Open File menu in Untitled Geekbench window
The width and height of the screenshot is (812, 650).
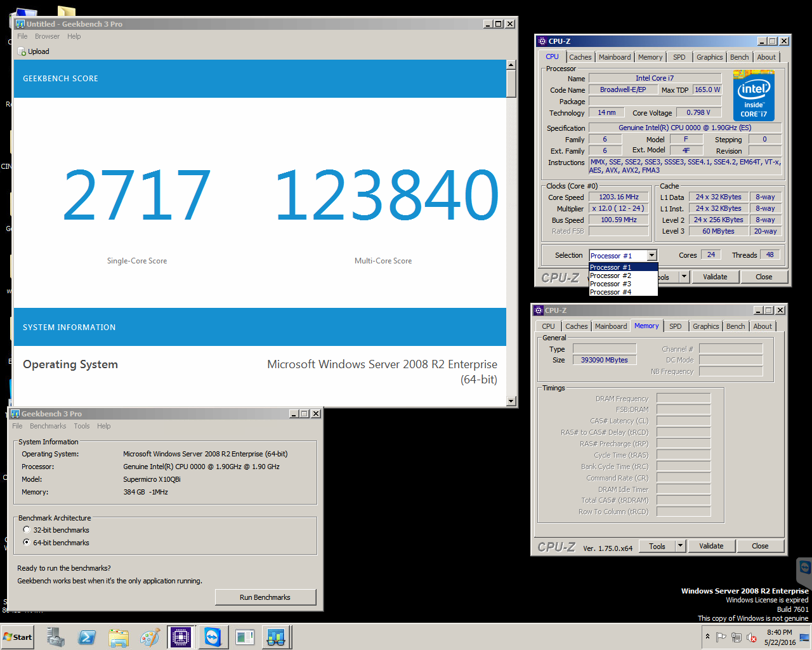pos(22,36)
